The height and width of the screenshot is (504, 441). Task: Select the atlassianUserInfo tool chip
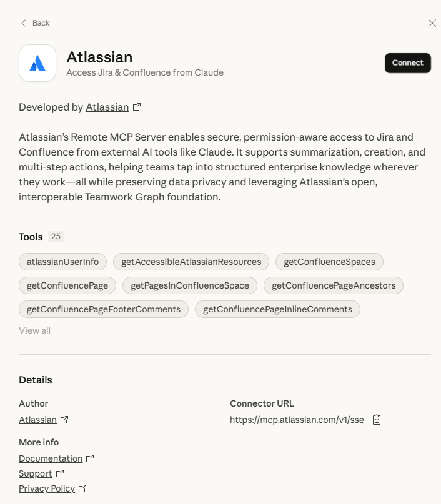click(x=62, y=262)
